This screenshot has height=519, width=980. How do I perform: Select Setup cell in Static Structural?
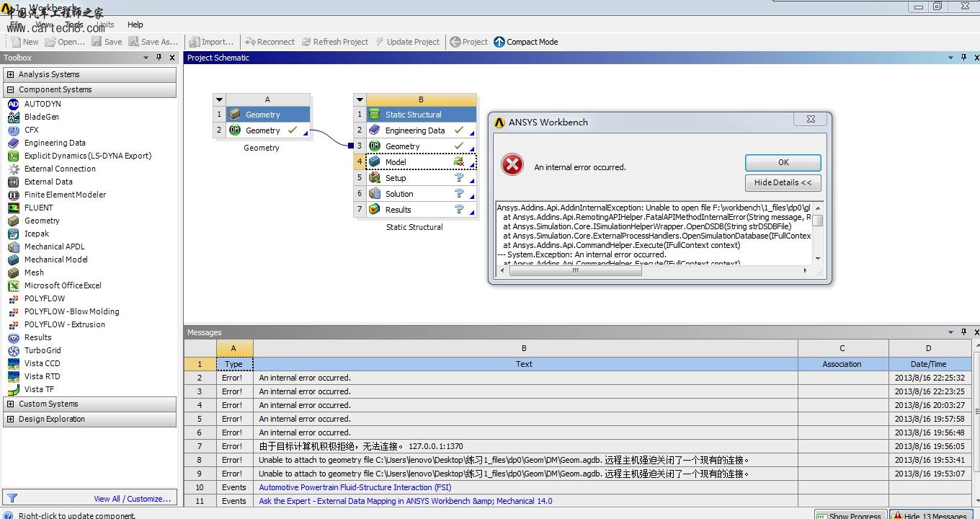pos(421,178)
